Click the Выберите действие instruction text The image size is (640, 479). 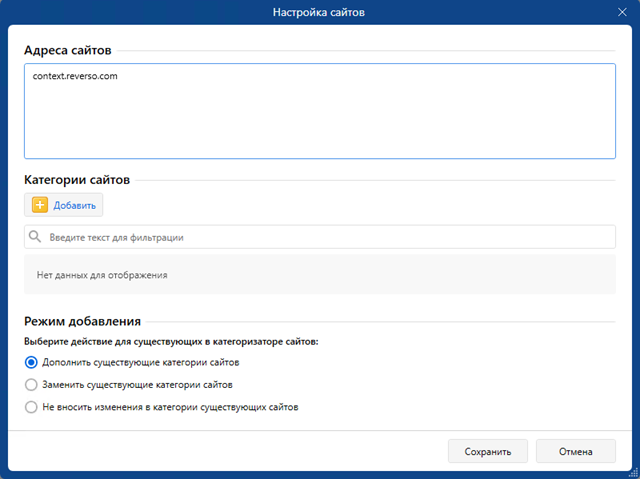coord(171,342)
